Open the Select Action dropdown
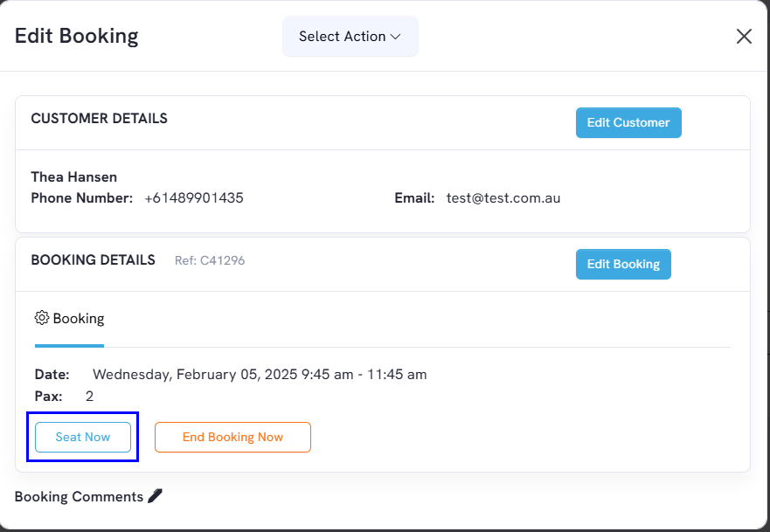The width and height of the screenshot is (770, 532). (x=350, y=37)
